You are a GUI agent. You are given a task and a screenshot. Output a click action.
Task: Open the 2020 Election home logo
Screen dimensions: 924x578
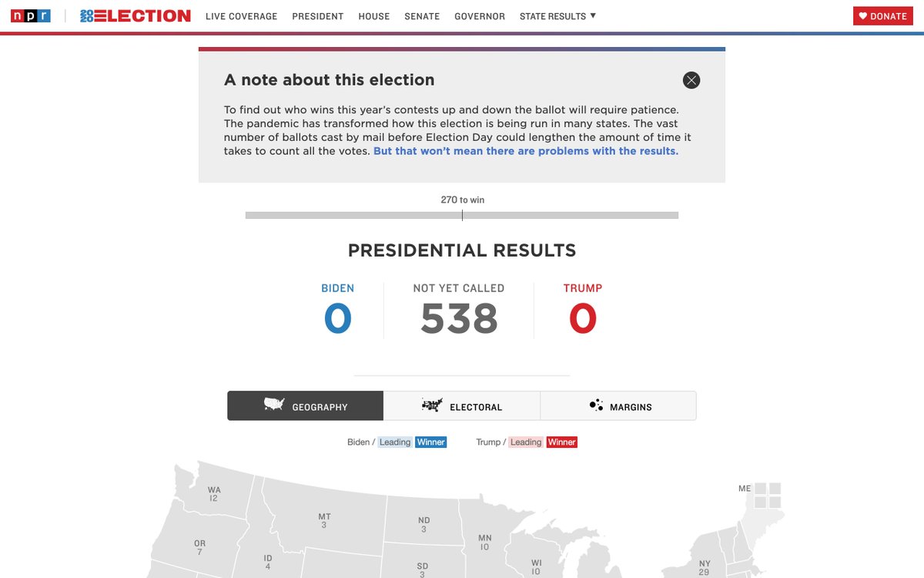click(136, 15)
